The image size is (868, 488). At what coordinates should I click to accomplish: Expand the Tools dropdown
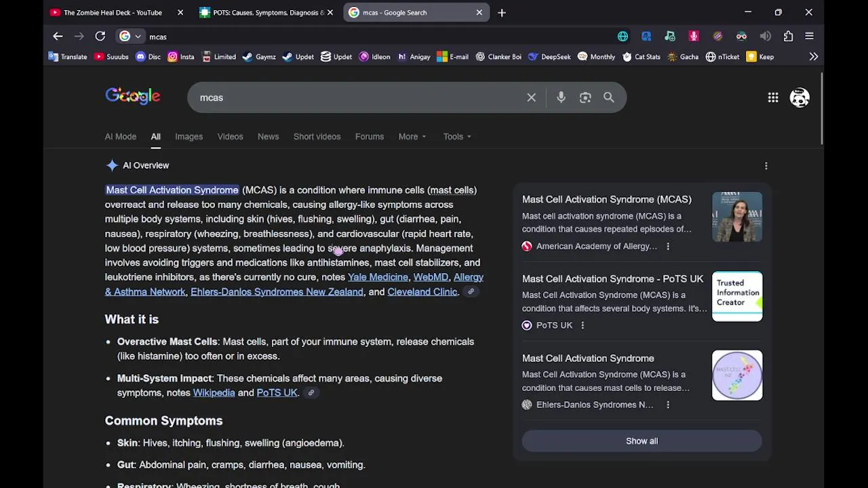pos(457,136)
